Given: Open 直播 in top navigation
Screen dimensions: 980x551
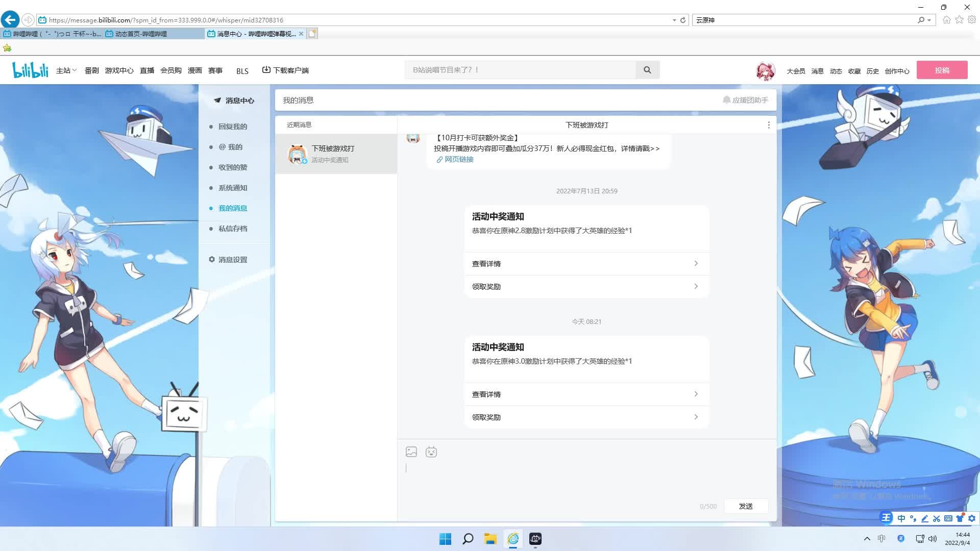Looking at the screenshot, I should point(147,70).
